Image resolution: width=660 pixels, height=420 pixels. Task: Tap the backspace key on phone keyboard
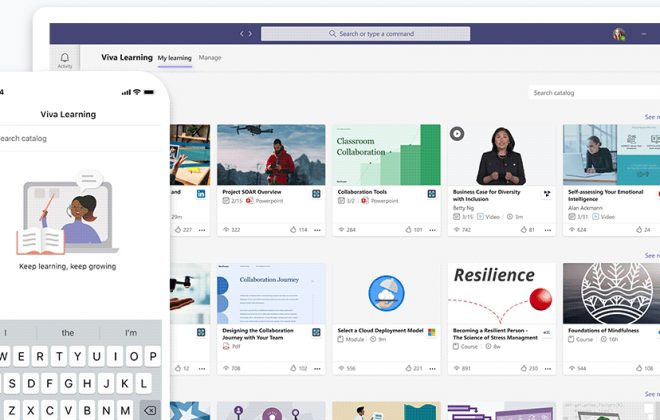(150, 410)
